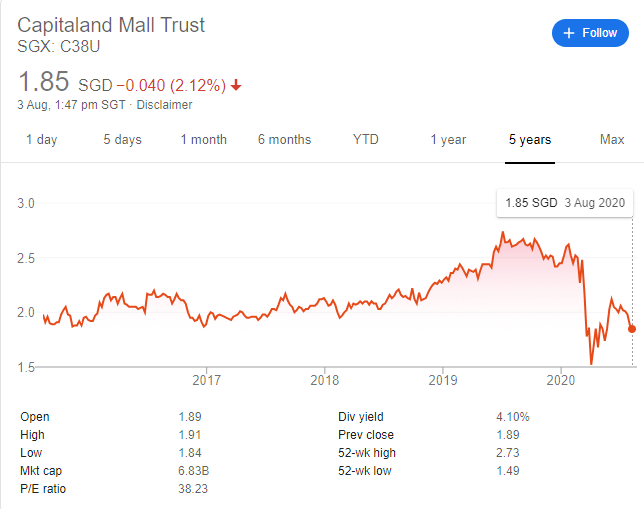Click the 2018 x-axis label
This screenshot has width=644, height=509.
(x=324, y=380)
